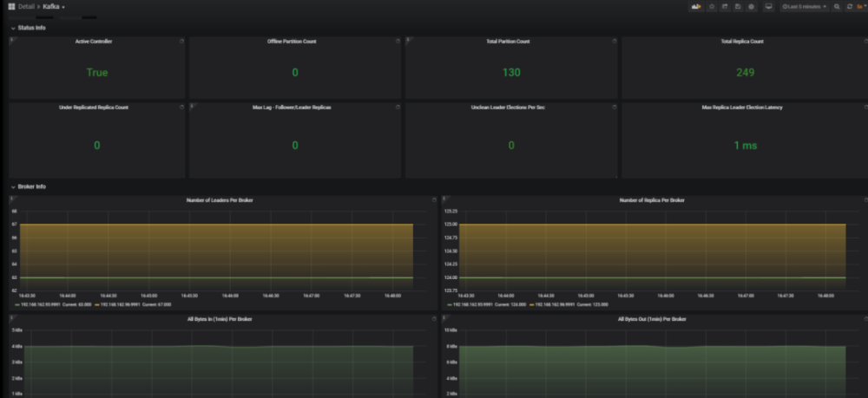
Task: Open dashboard settings gear icon
Action: [x=751, y=6]
